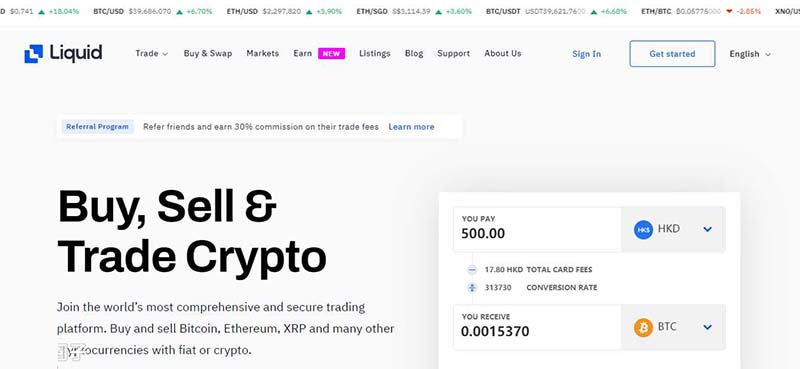Expand the BTC receive currency selector
Viewport: 800px width, 369px height.
(x=707, y=327)
